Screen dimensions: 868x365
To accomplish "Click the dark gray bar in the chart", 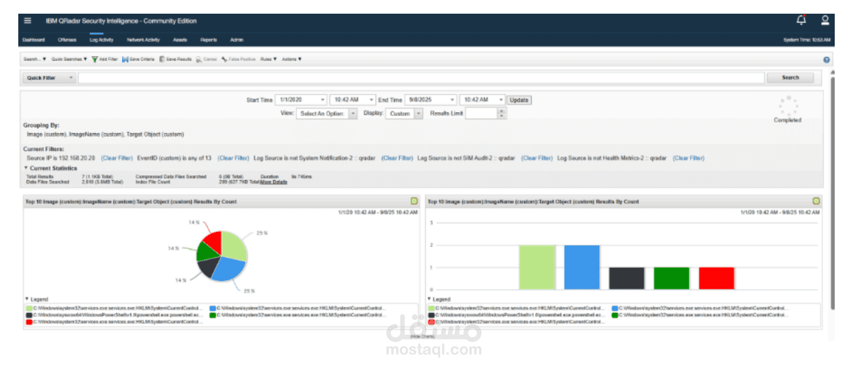I will (x=627, y=278).
